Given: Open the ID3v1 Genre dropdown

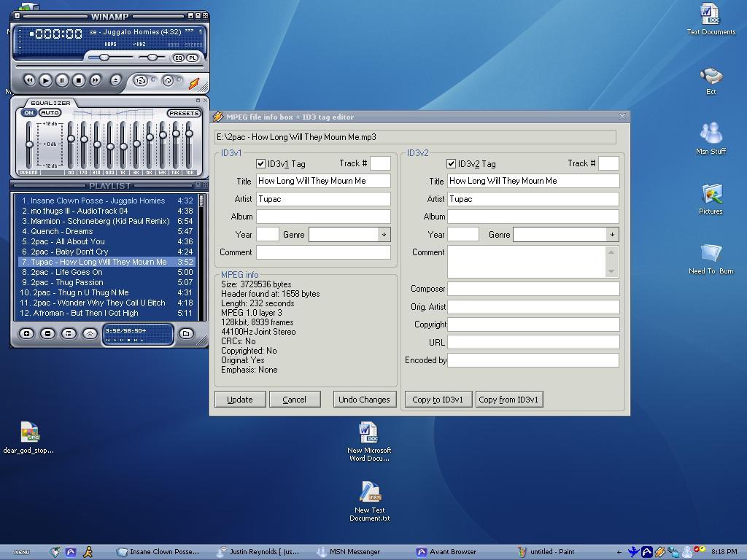Looking at the screenshot, I should (x=383, y=234).
